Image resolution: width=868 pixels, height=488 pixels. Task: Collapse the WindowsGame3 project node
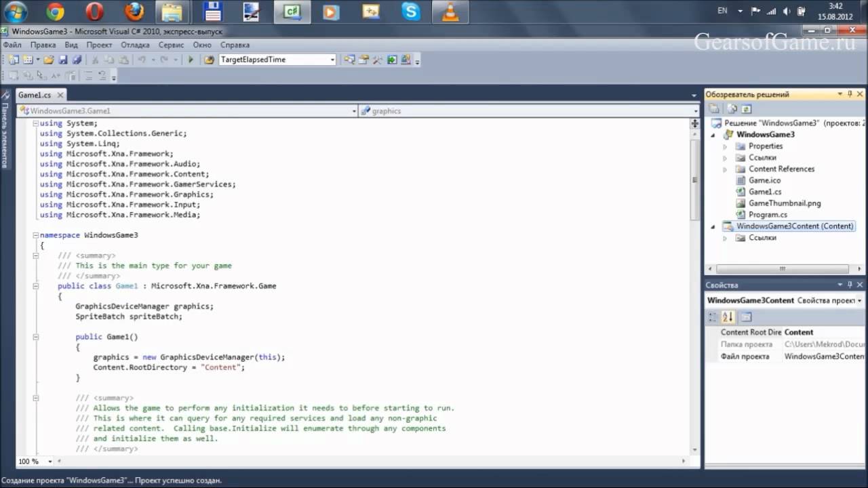coord(713,135)
